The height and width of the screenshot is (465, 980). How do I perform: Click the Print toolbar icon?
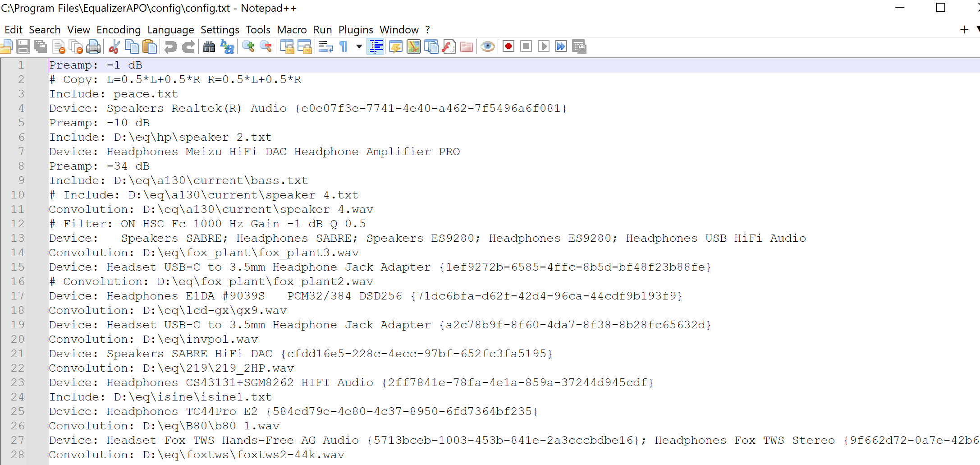93,46
